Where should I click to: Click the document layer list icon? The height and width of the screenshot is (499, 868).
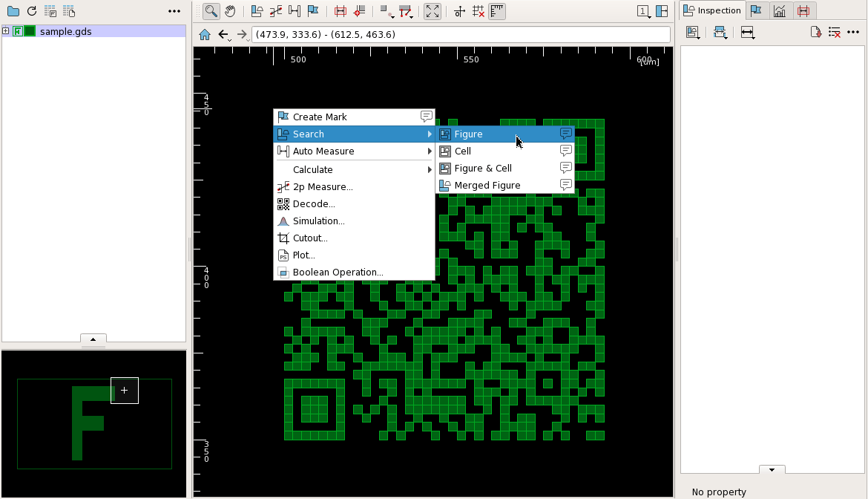(69, 11)
